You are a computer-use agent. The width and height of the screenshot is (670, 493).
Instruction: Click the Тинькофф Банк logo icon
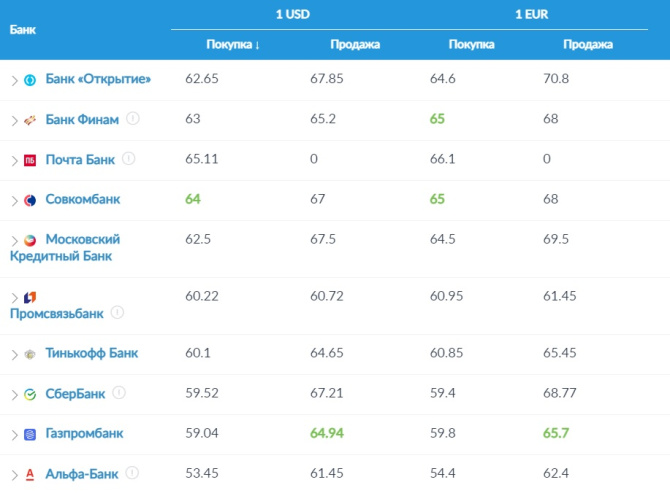30,354
